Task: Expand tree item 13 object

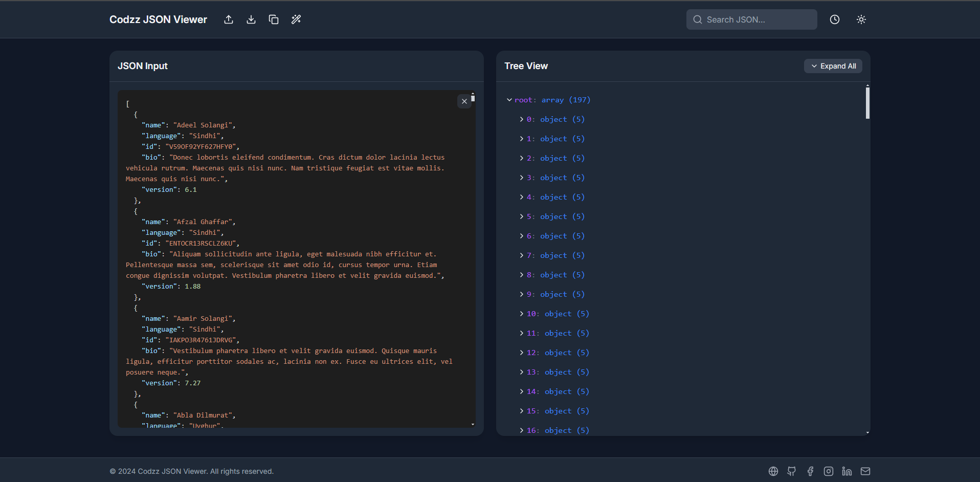Action: pyautogui.click(x=522, y=372)
